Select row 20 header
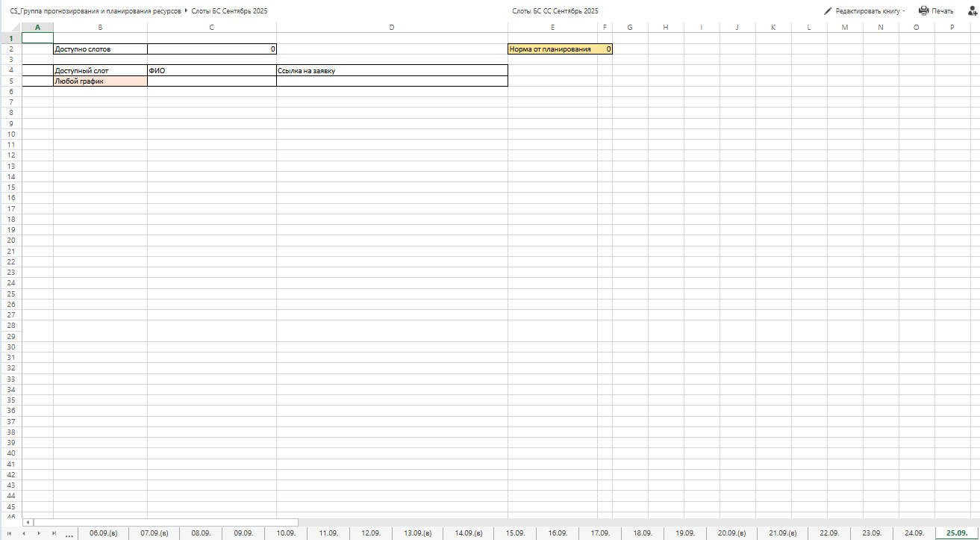Viewport: 980px width, 540px height. (x=11, y=240)
